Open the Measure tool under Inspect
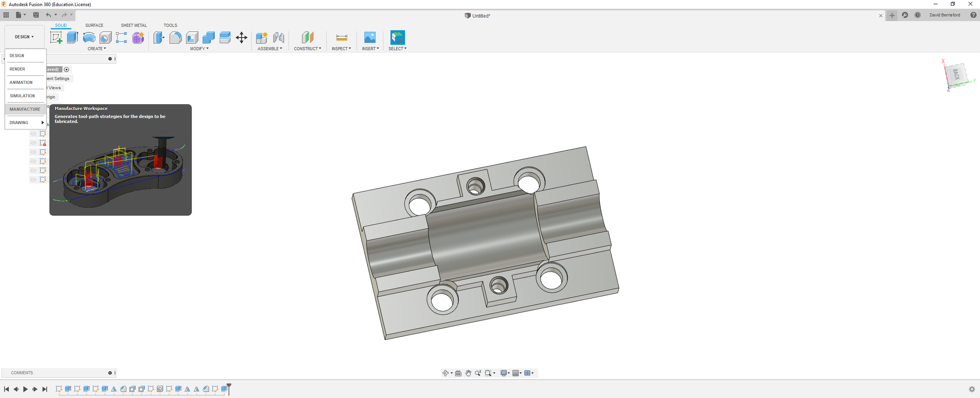 [x=341, y=38]
